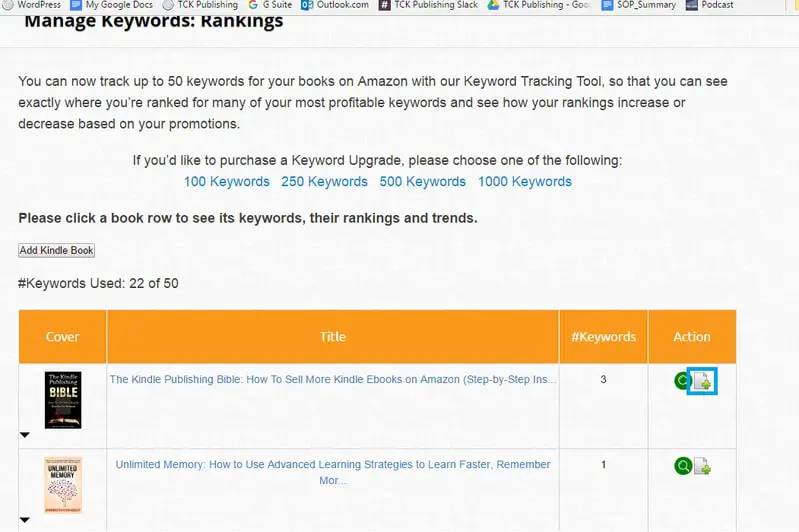Click the TCK Publishing Google Drive bookmark

(539, 5)
